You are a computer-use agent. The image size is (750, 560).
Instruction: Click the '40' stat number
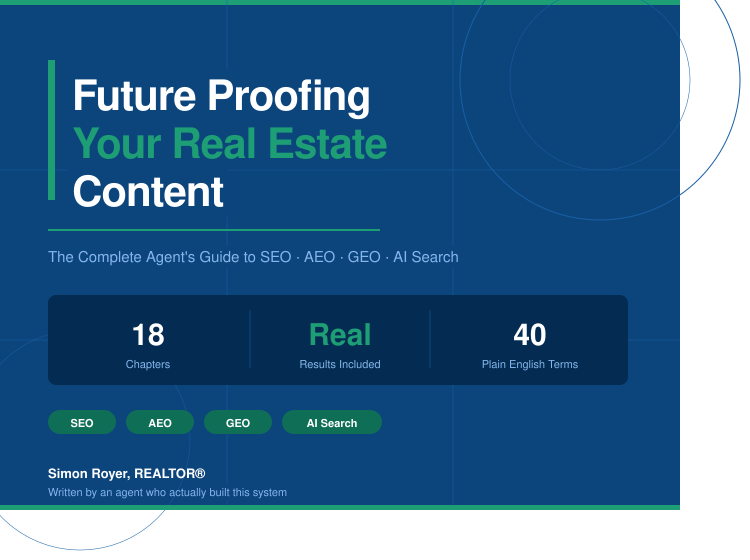pos(529,334)
